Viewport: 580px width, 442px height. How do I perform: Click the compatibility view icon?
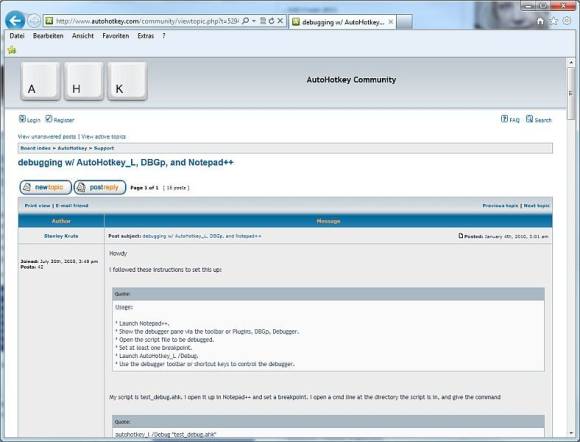click(263, 21)
